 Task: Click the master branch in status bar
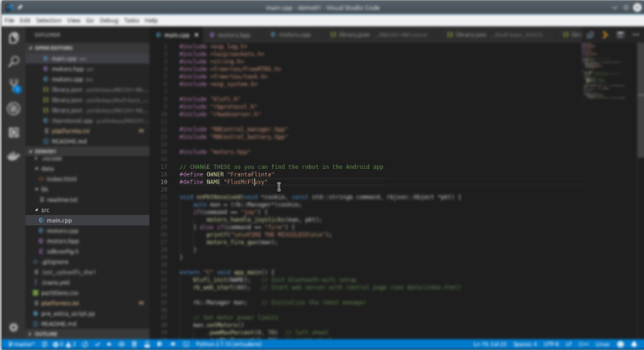click(19, 345)
